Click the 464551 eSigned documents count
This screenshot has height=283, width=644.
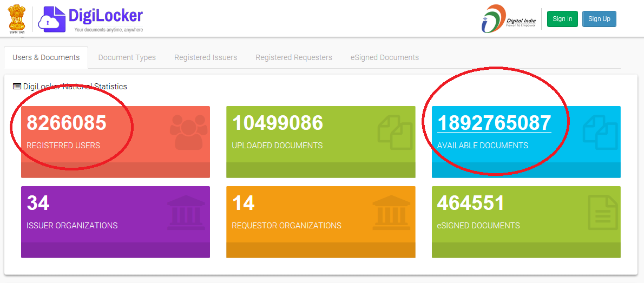(471, 203)
